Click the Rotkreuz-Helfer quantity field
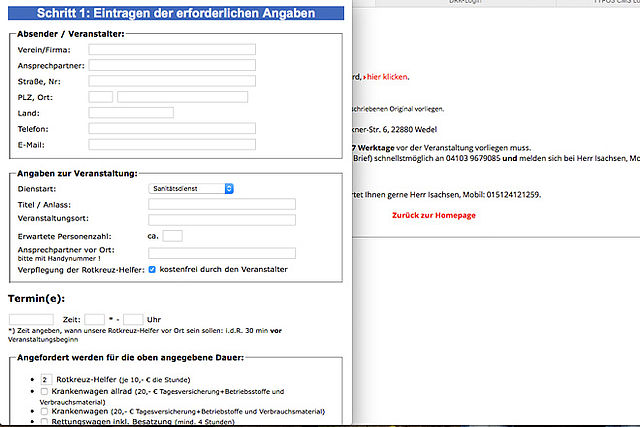Image resolution: width=640 pixels, height=427 pixels. click(x=46, y=380)
